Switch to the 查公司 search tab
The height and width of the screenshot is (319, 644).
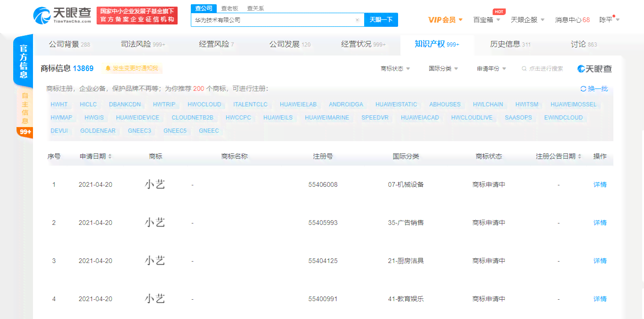click(x=204, y=8)
